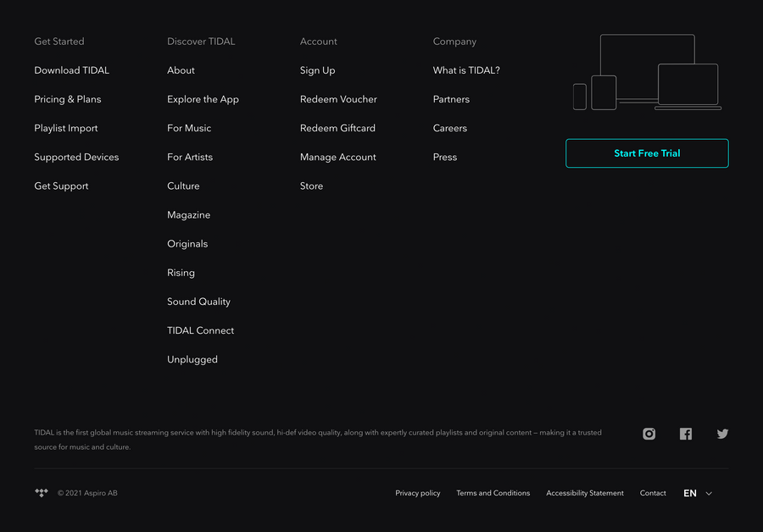The height and width of the screenshot is (532, 763).
Task: Open Get Support
Action: coord(61,186)
